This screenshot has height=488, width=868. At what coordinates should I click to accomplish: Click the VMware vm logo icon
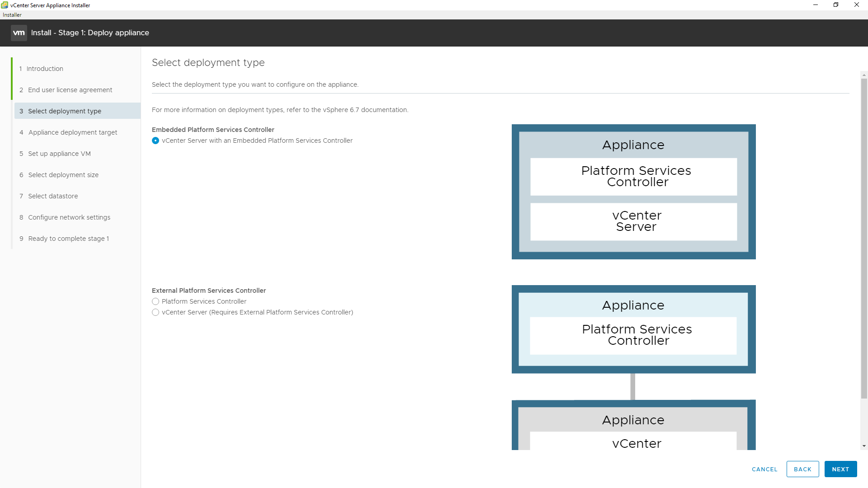[x=19, y=33]
